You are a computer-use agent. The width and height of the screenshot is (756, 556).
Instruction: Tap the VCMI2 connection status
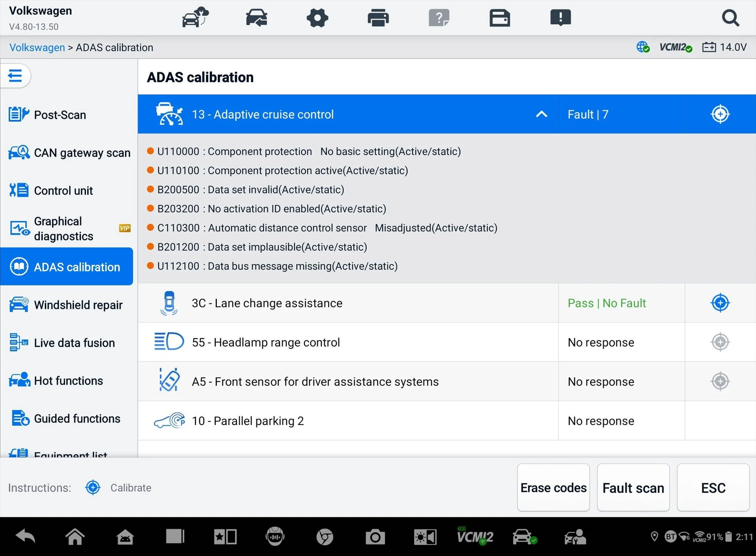coord(676,47)
